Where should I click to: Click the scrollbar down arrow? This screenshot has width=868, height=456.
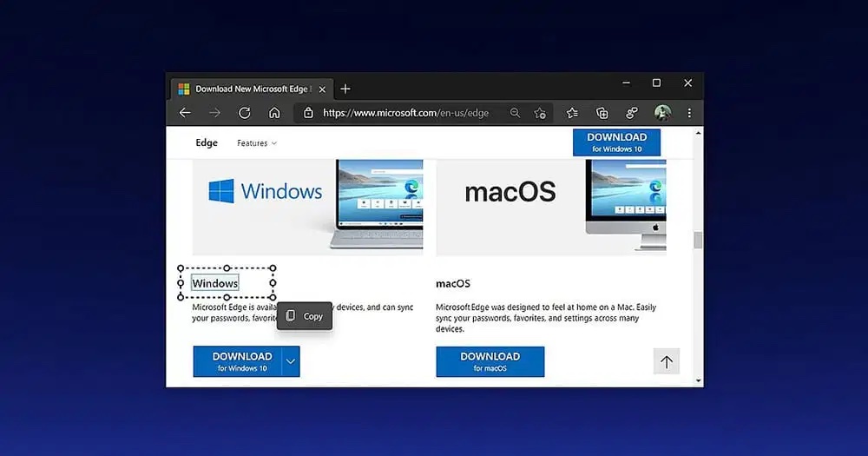(x=698, y=380)
